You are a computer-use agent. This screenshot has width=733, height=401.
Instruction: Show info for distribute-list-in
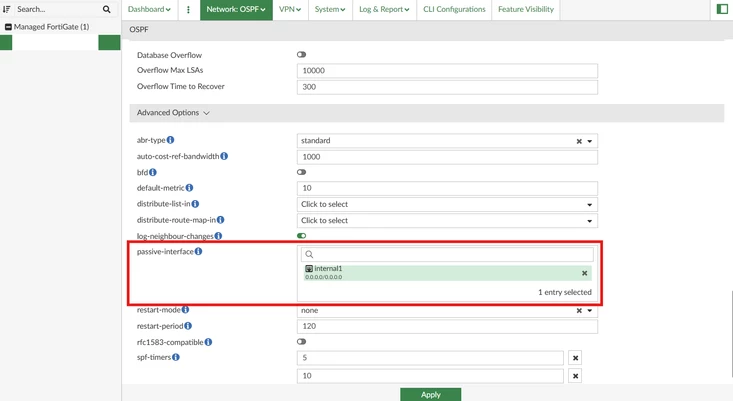pos(195,204)
